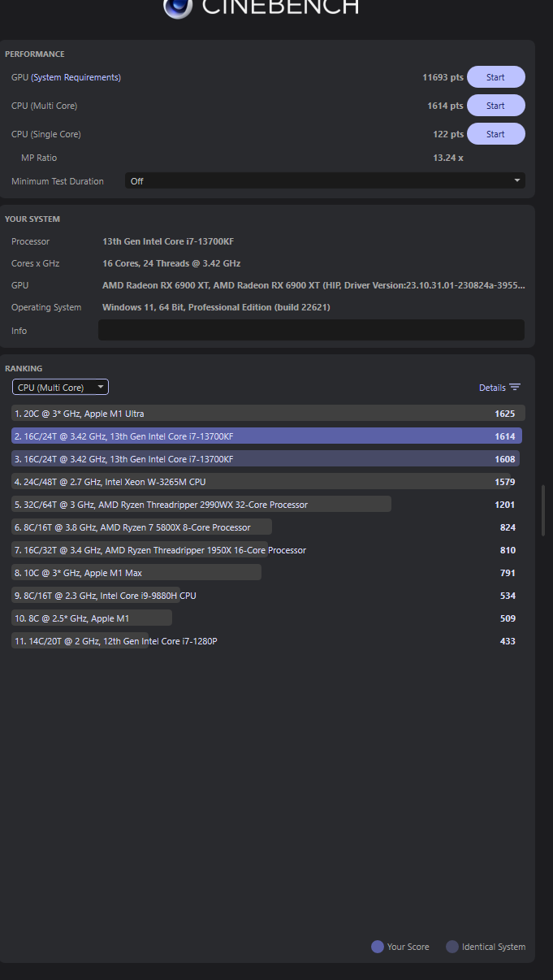The height and width of the screenshot is (980, 553).
Task: Click the Identical System legend dot
Action: [453, 947]
